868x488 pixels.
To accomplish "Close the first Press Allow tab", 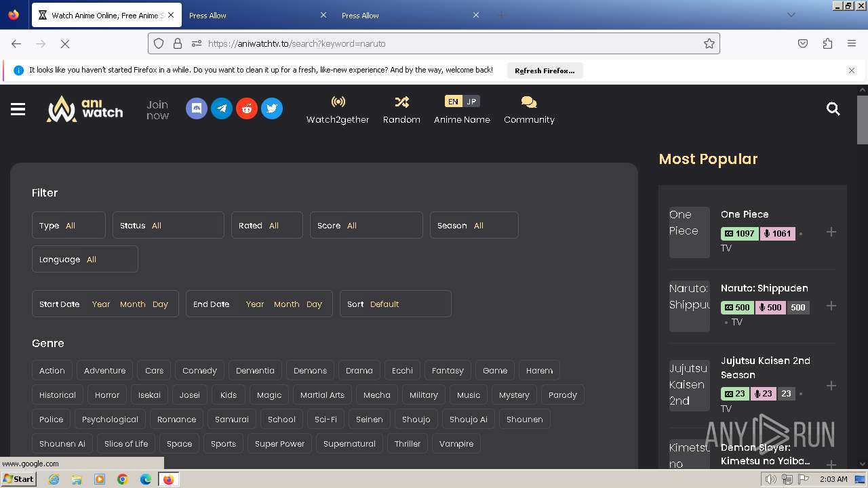I will pyautogui.click(x=323, y=15).
